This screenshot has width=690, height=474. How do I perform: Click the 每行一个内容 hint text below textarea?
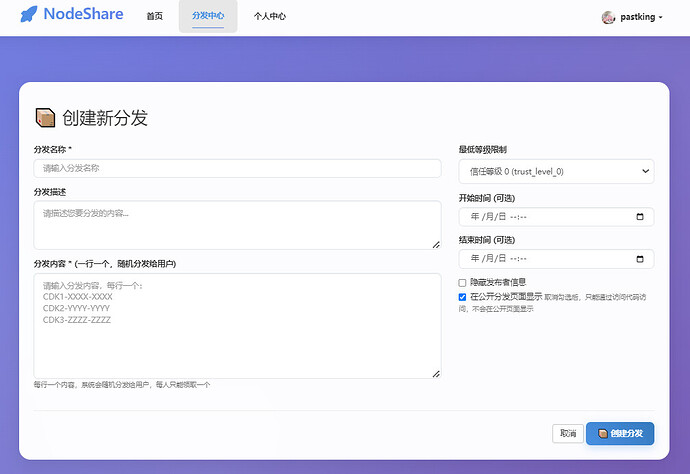click(x=122, y=385)
